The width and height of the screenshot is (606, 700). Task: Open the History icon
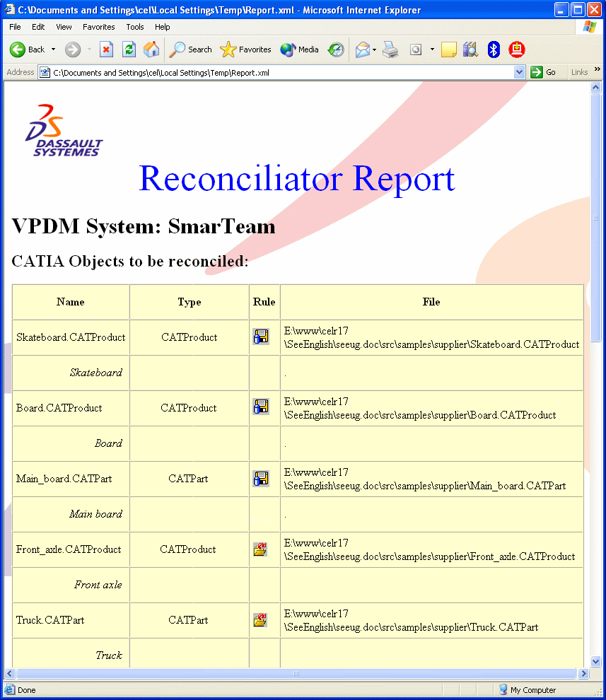tap(336, 49)
